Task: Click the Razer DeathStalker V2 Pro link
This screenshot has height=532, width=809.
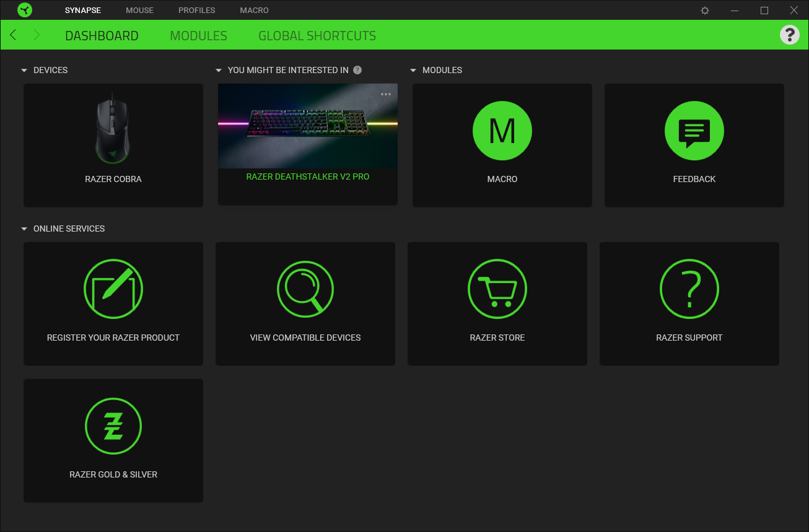Action: (308, 177)
